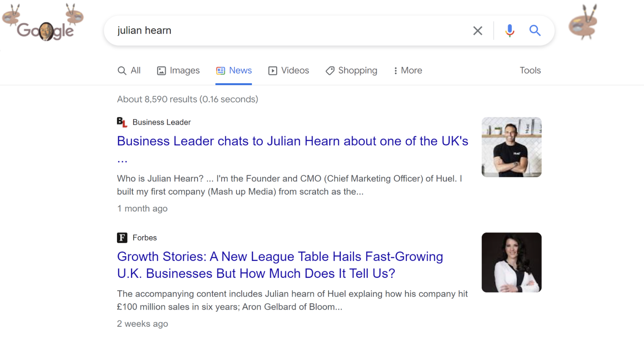The width and height of the screenshot is (644, 341).
Task: Switch to the All results tab
Action: 129,70
